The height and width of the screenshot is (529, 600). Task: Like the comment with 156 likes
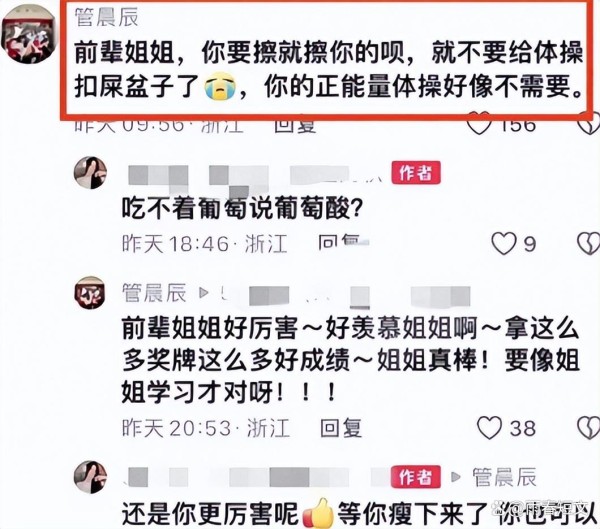point(479,123)
